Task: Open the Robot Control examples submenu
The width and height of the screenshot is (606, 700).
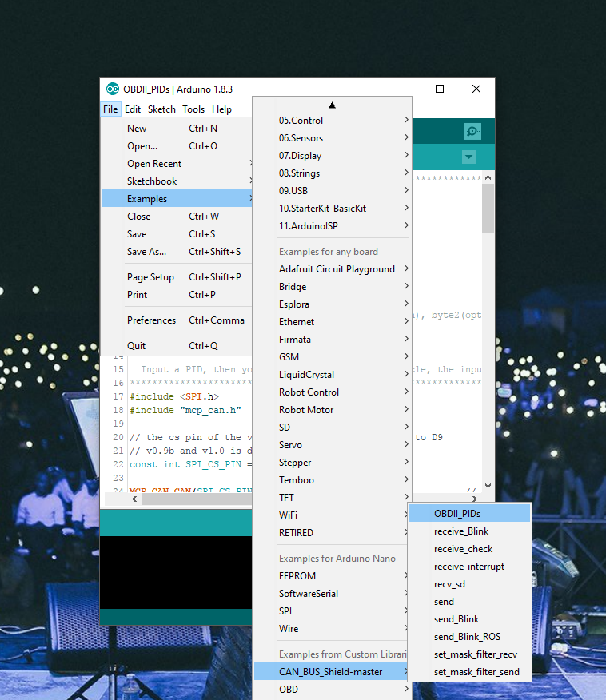Action: [x=332, y=392]
